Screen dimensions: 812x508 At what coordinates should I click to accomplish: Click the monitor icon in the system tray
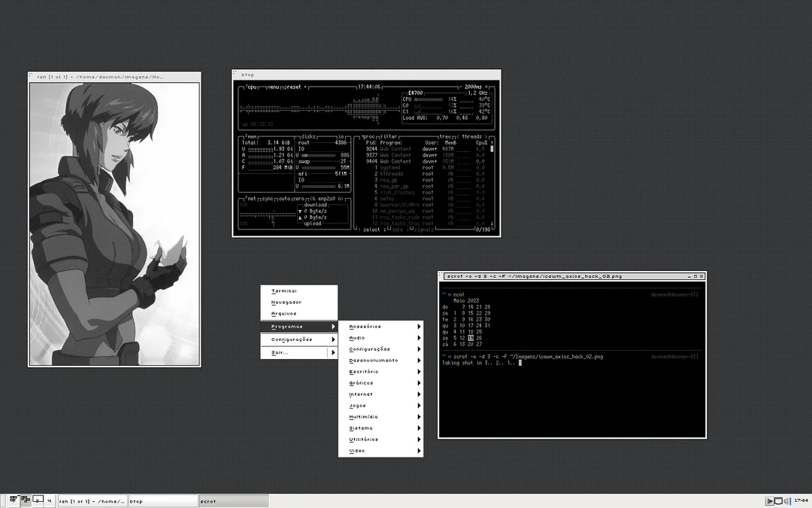(778, 500)
